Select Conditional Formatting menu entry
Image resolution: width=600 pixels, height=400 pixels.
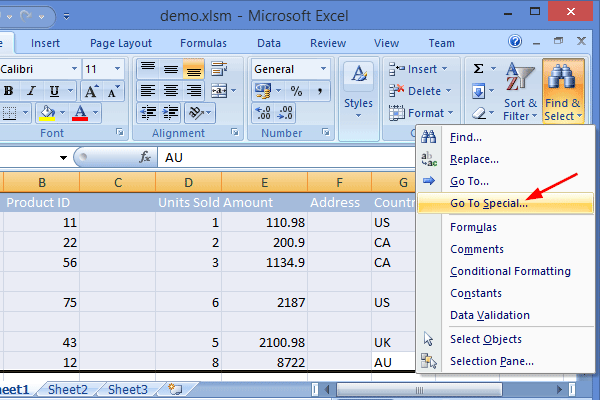510,271
